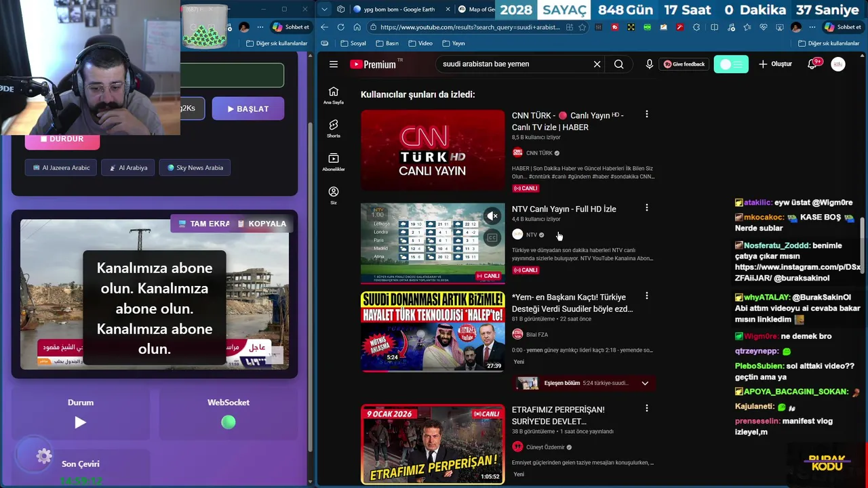Go back in the YouTube browser window
The height and width of the screenshot is (488, 868).
coord(324,27)
